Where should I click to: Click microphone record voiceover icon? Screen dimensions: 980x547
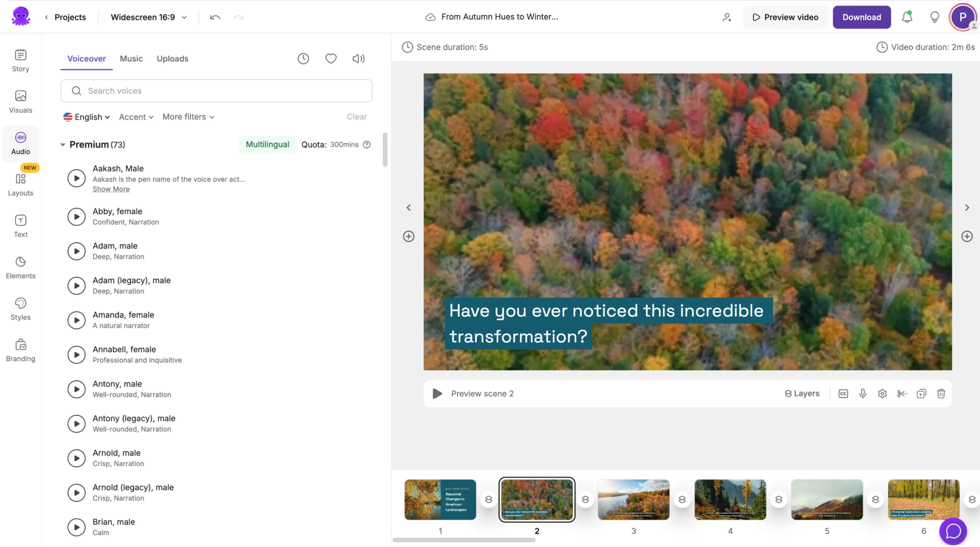(x=862, y=394)
